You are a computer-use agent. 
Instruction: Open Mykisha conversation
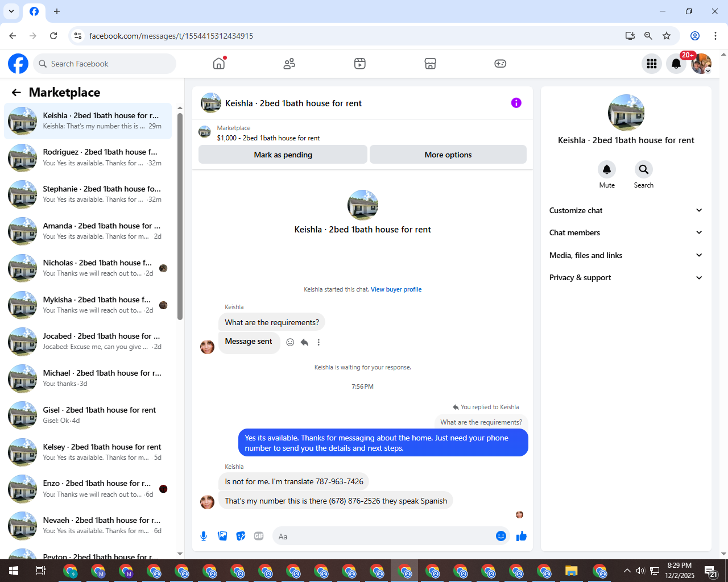[x=88, y=305]
